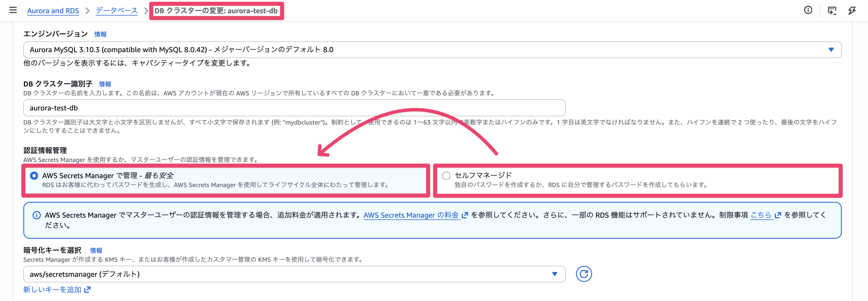Image resolution: width=868 pixels, height=301 pixels.
Task: Open the エンジンバージョン dropdown
Action: 432,50
